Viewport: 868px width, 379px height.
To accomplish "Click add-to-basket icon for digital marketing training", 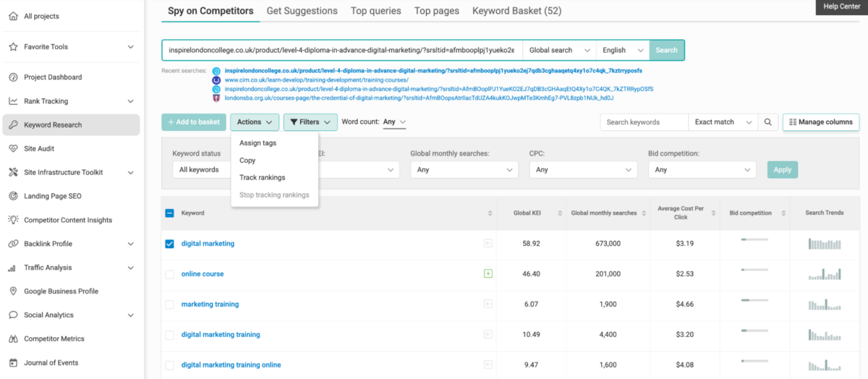I will (488, 335).
